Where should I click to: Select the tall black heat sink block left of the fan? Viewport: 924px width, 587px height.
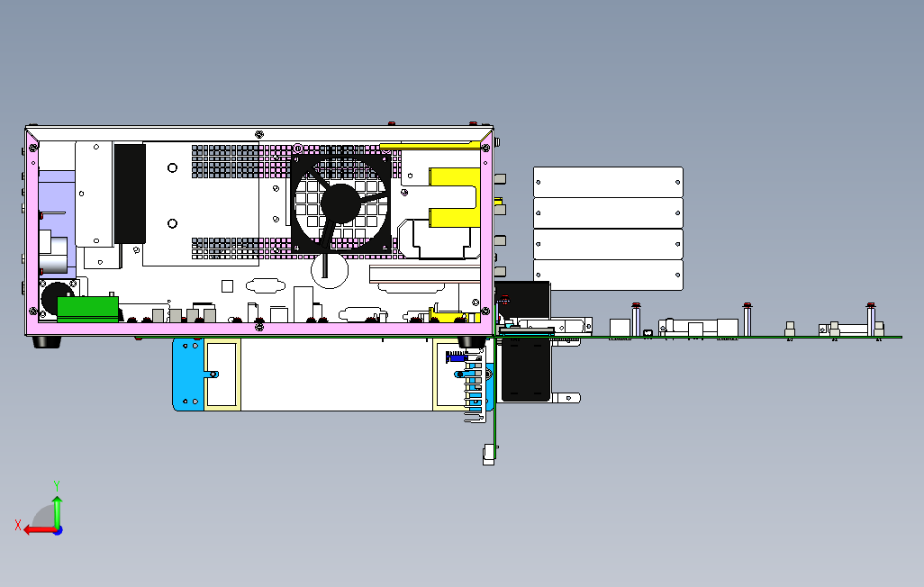(130, 194)
